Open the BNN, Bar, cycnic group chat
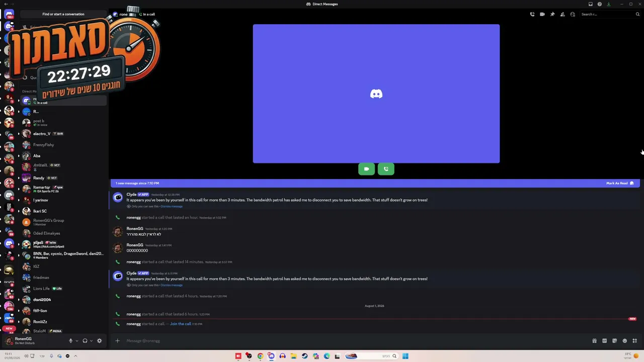 pos(63,255)
